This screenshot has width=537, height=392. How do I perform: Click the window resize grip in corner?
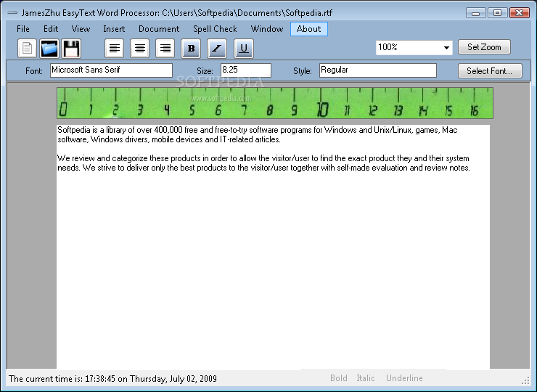(x=525, y=380)
